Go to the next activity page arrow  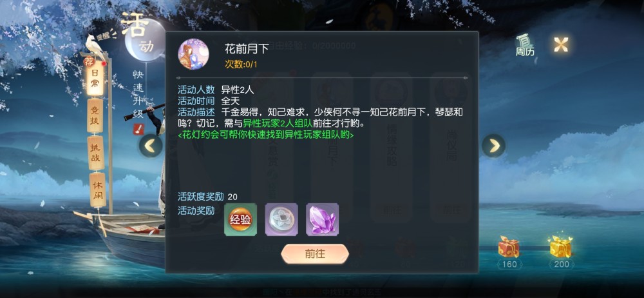point(494,145)
